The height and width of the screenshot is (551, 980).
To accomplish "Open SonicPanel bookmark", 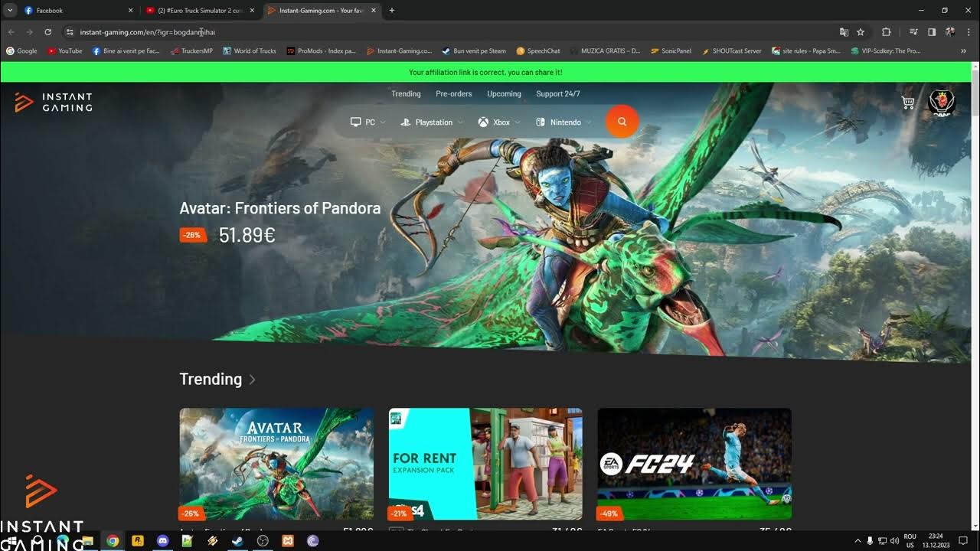I will pyautogui.click(x=671, y=51).
